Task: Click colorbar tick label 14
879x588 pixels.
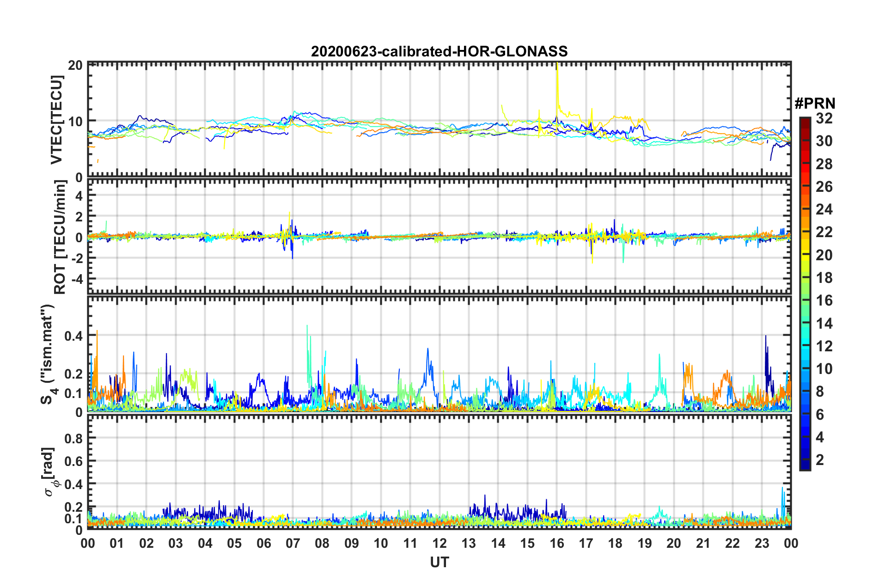Action: coord(824,324)
